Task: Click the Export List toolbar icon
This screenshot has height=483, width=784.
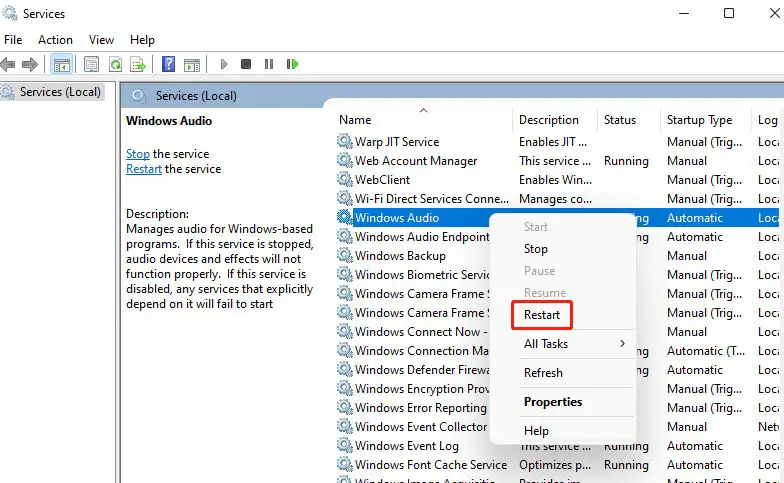Action: click(138, 64)
